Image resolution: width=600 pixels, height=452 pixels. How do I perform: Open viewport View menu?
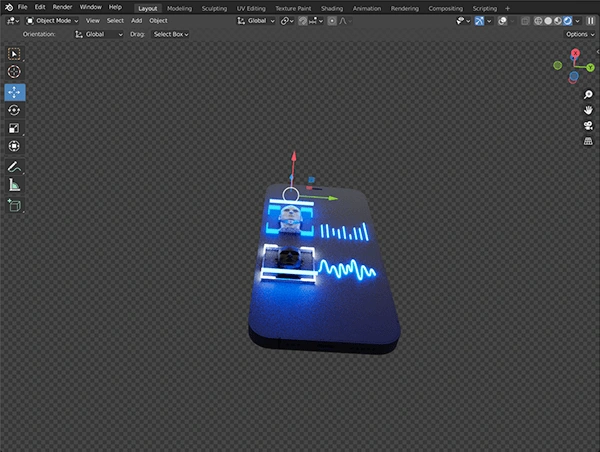pyautogui.click(x=93, y=21)
